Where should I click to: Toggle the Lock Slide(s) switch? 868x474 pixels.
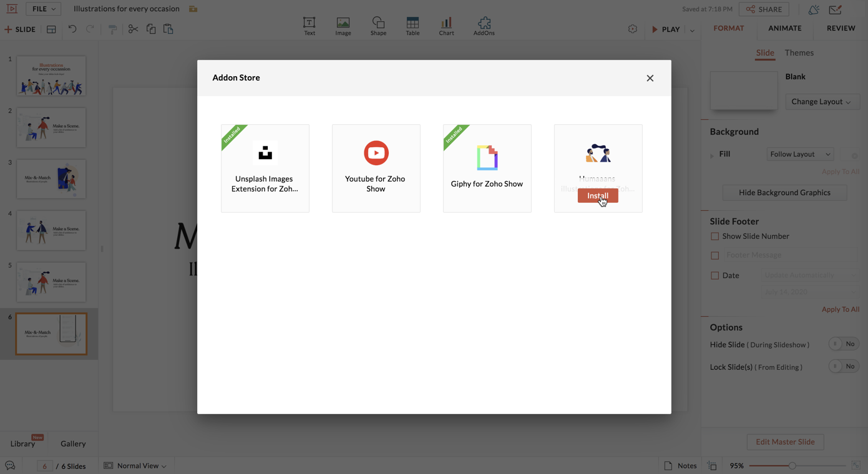844,367
